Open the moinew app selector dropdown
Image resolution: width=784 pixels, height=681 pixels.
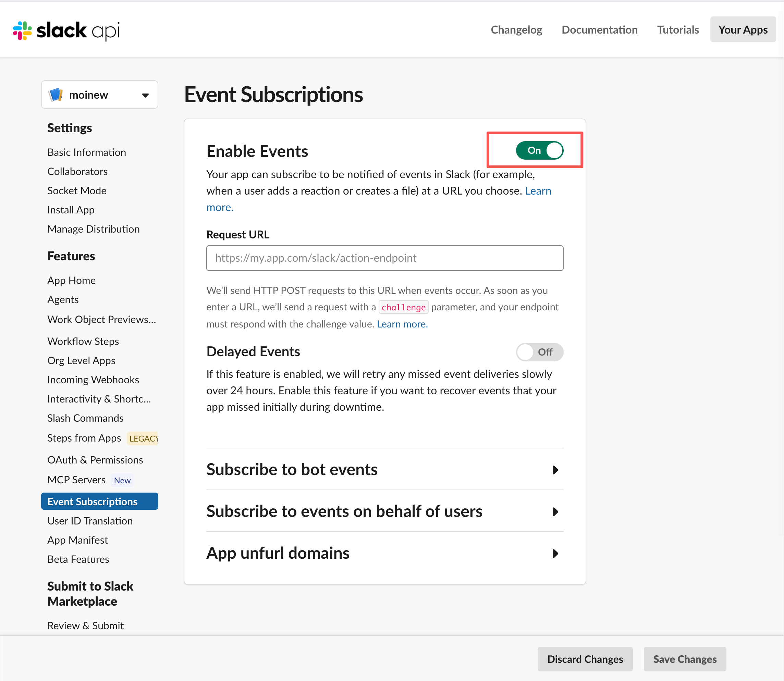(x=100, y=95)
